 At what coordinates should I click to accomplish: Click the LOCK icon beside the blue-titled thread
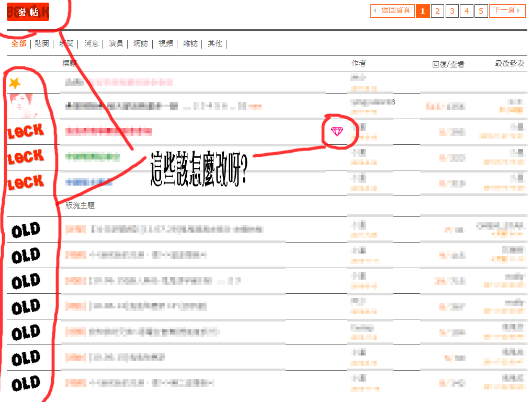(26, 182)
